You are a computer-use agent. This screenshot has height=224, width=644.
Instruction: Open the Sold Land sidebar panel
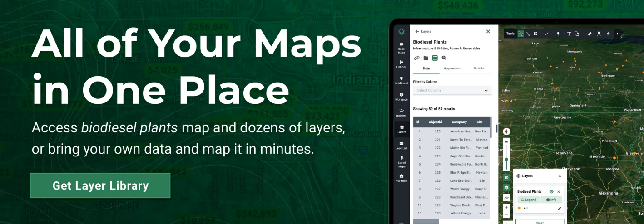point(401,80)
